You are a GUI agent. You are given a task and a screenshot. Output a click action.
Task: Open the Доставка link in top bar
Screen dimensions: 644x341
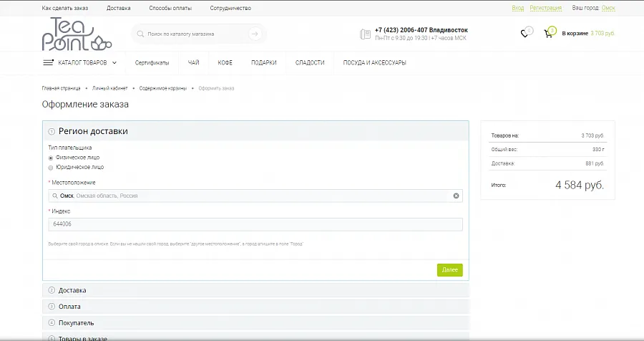pos(118,8)
